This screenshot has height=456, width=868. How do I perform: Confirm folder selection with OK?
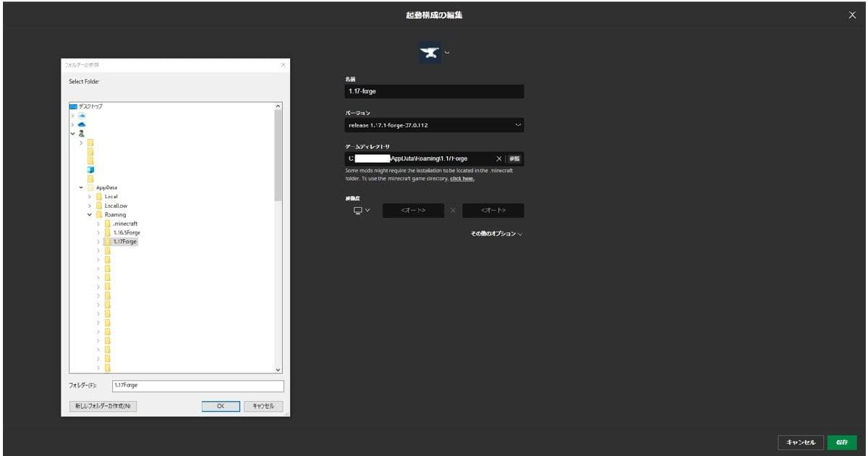(221, 406)
